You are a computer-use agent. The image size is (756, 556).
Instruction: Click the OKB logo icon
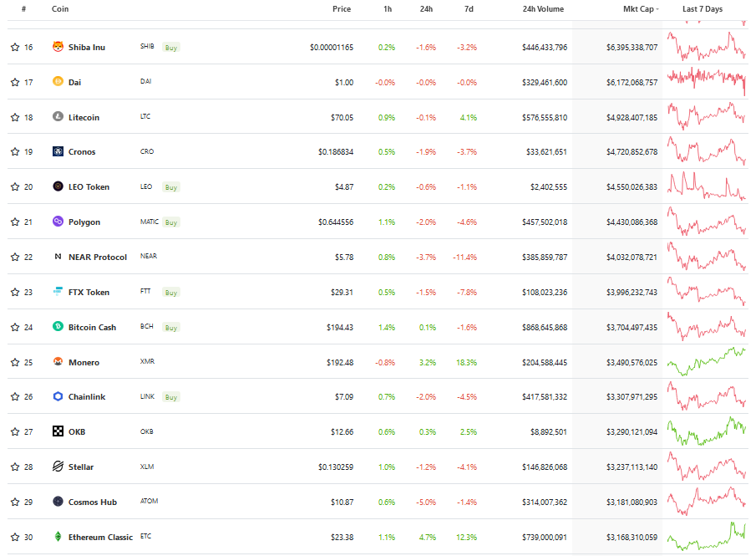tap(58, 431)
